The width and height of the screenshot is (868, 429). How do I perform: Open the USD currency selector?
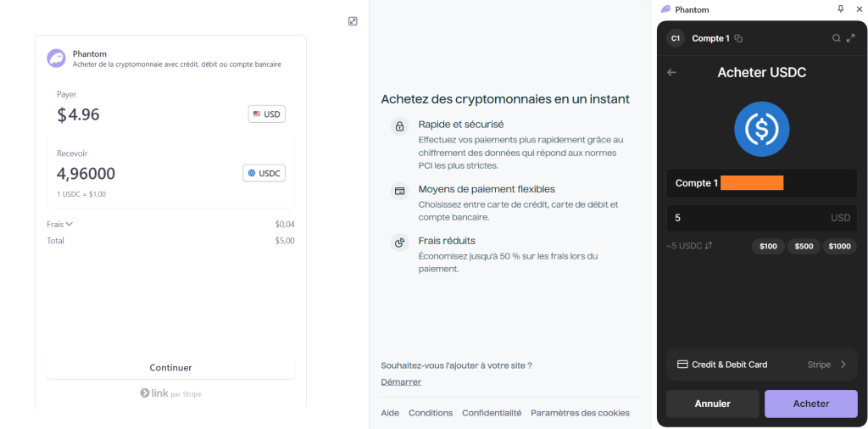(267, 114)
